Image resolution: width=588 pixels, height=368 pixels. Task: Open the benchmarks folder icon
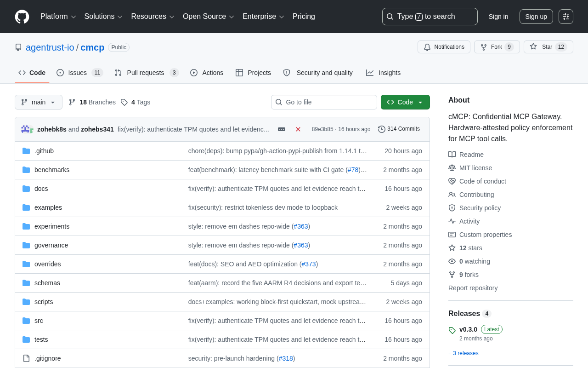point(26,170)
